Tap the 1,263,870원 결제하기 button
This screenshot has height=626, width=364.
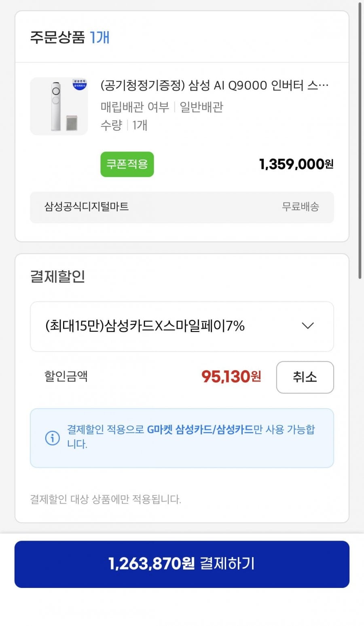coord(182,564)
